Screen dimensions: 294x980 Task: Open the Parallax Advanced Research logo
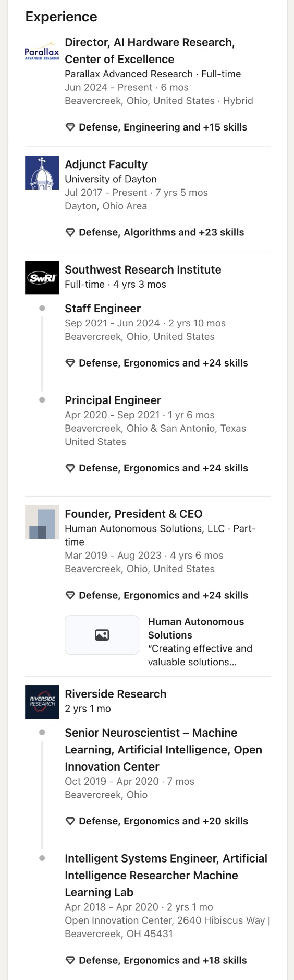(x=42, y=51)
